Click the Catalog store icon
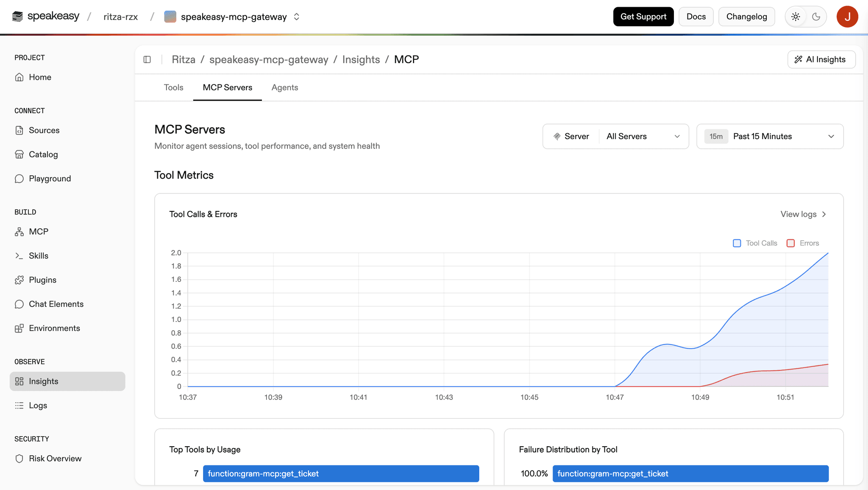Screen dimensions: 868x490 coord(19,154)
